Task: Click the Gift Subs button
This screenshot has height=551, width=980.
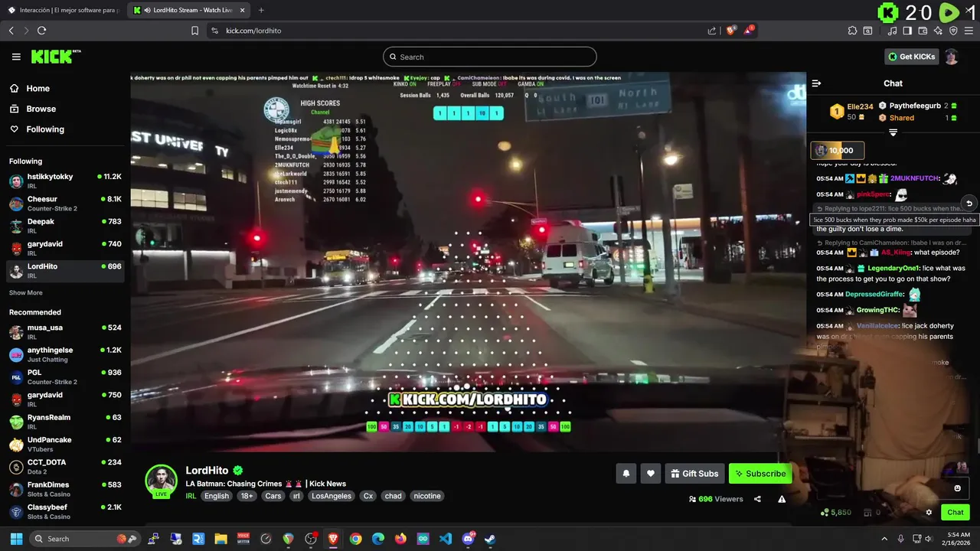Action: click(x=694, y=474)
